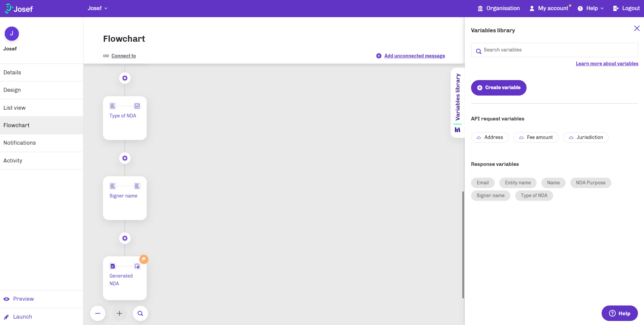
Task: Select the Email response variable
Action: tap(483, 183)
